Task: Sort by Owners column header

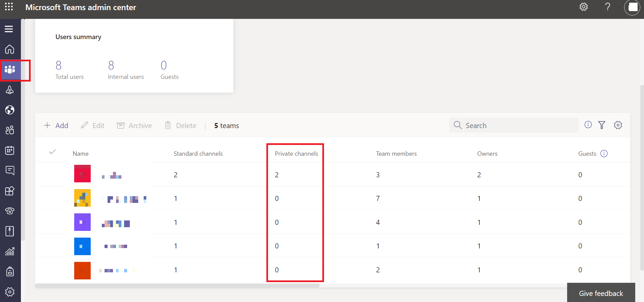Action: [x=487, y=154]
